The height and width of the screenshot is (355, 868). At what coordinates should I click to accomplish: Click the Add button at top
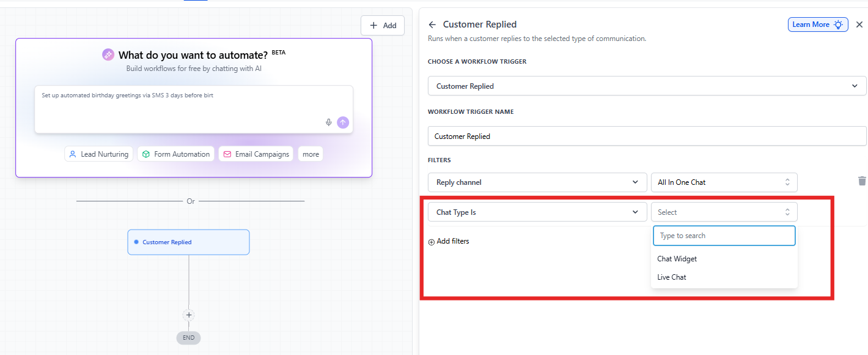coord(383,25)
